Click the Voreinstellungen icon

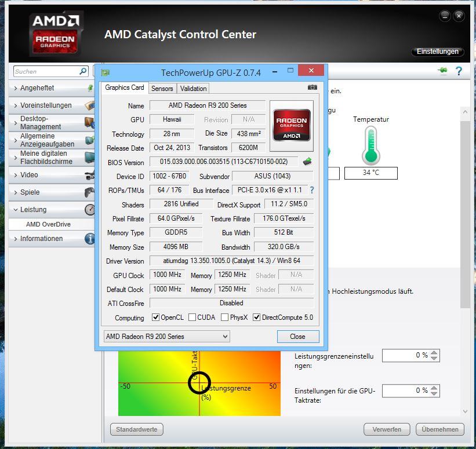pyautogui.click(x=90, y=105)
